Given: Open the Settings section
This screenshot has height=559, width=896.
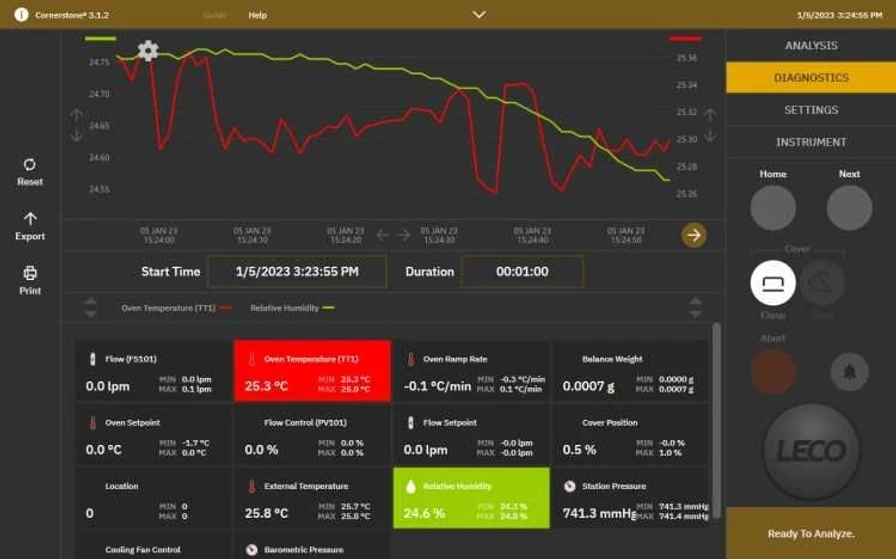Looking at the screenshot, I should coord(810,110).
